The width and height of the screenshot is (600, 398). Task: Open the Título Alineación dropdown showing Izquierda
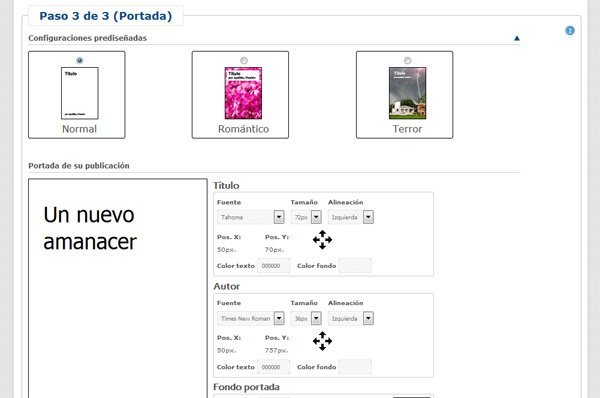point(351,217)
